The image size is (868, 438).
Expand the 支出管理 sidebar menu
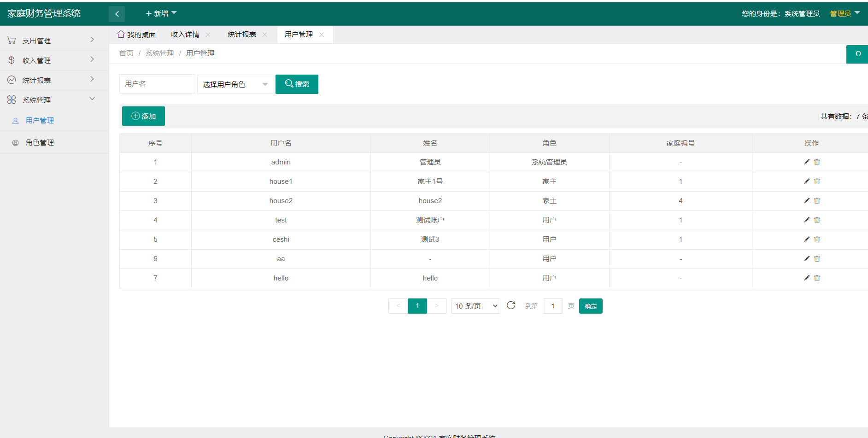coord(54,41)
